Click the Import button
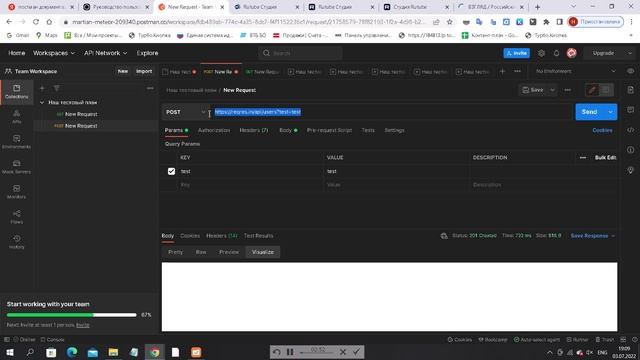The image size is (640, 360). click(x=144, y=71)
